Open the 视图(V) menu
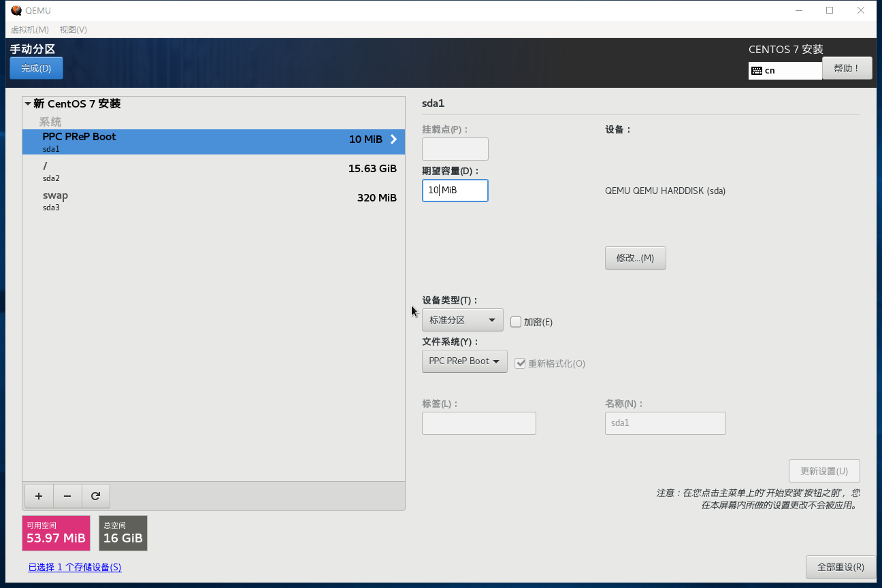 73,29
